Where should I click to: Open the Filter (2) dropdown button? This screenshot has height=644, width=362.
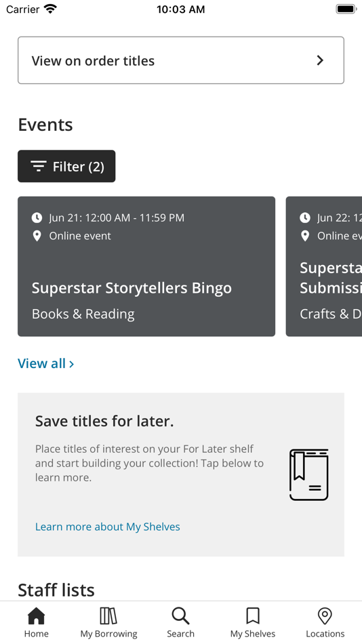(x=66, y=166)
